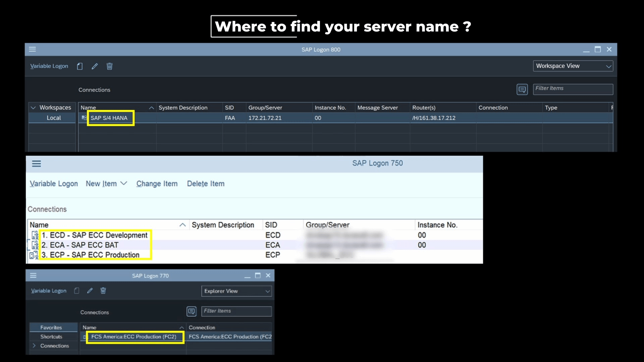Click the list view icon next to Filter Items

522,89
